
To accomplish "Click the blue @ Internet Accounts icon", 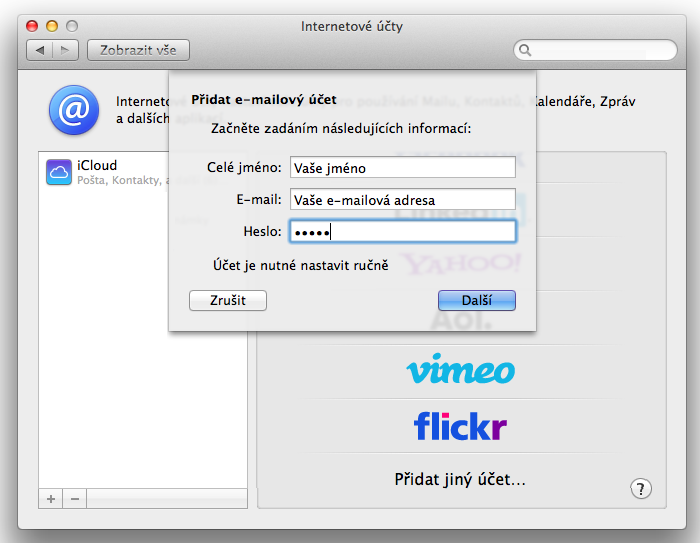I will tap(74, 110).
